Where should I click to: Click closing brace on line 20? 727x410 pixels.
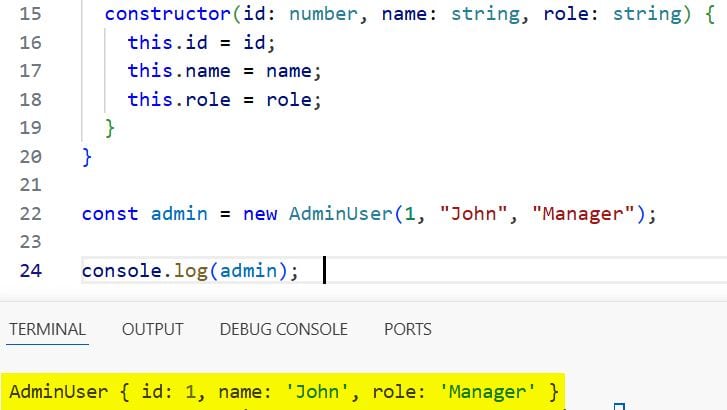pyautogui.click(x=87, y=157)
